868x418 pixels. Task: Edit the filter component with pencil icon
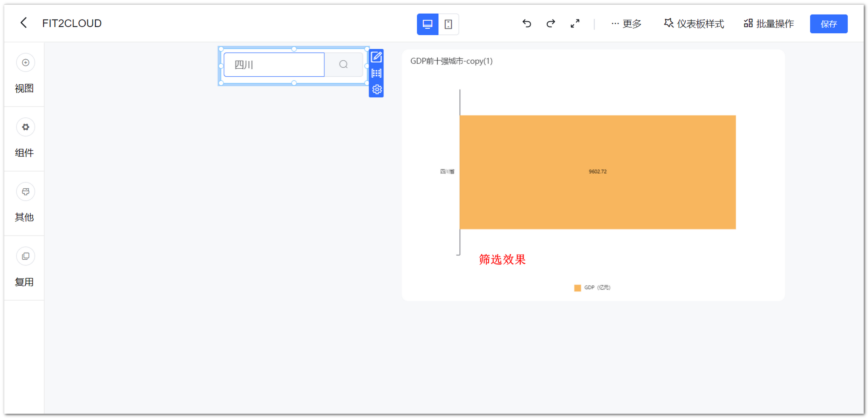click(x=376, y=57)
